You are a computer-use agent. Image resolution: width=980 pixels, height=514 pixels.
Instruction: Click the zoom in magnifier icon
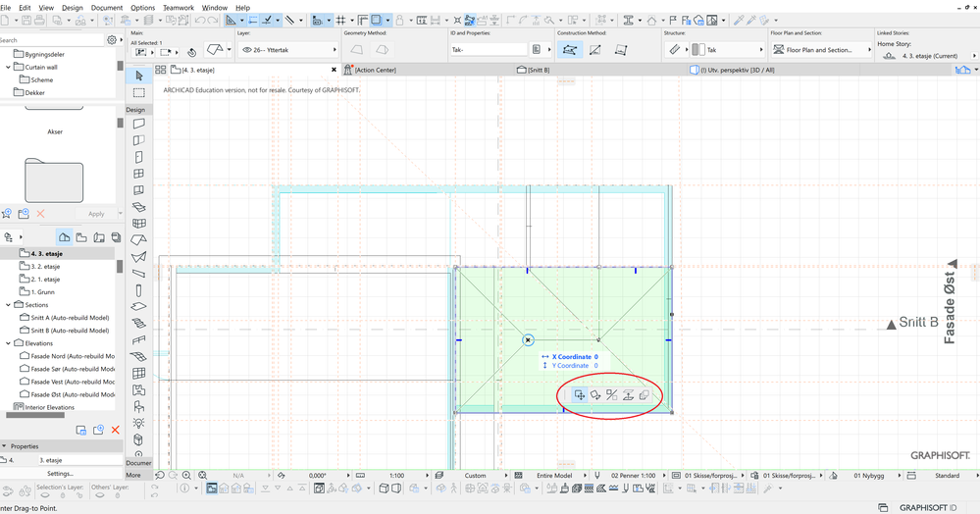[x=186, y=476]
